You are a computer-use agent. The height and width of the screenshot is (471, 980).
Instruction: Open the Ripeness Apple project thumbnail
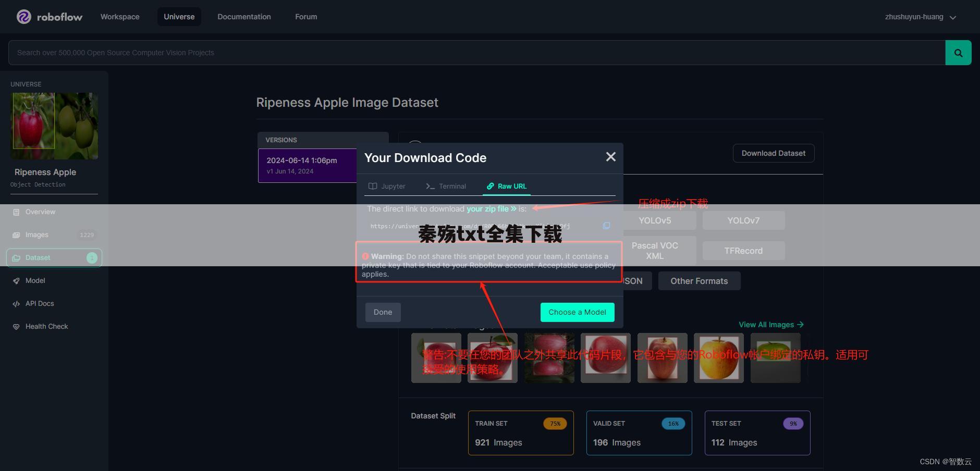(54, 126)
